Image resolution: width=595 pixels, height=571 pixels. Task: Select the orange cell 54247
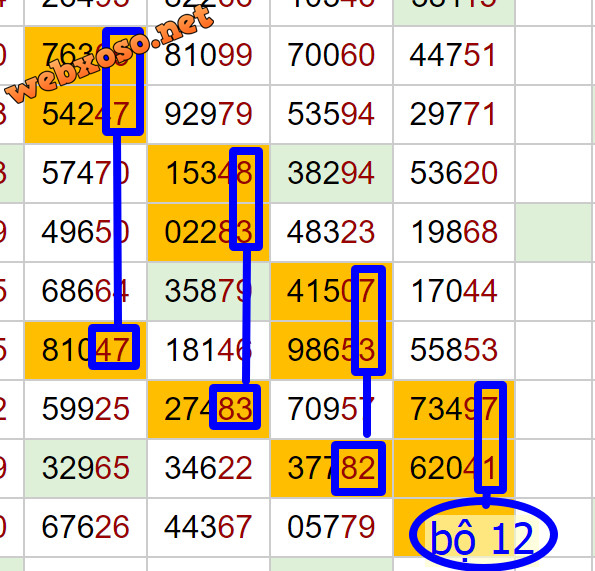click(85, 114)
